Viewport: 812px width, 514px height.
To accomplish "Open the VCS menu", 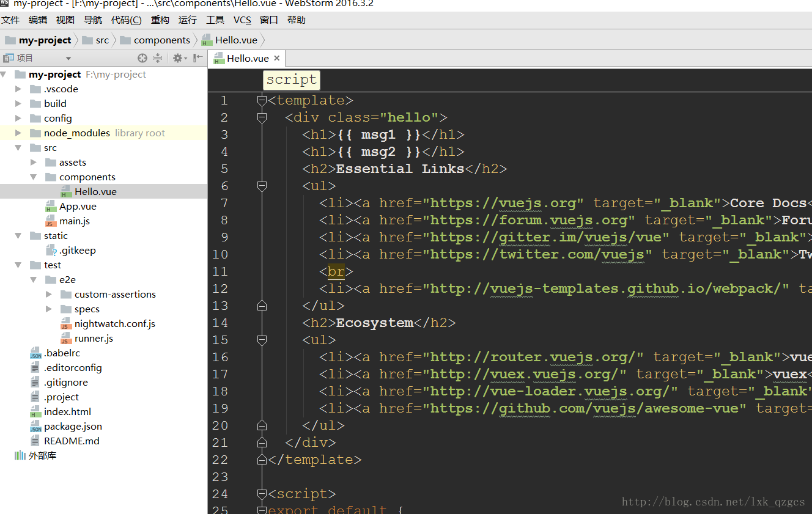I will click(x=242, y=20).
